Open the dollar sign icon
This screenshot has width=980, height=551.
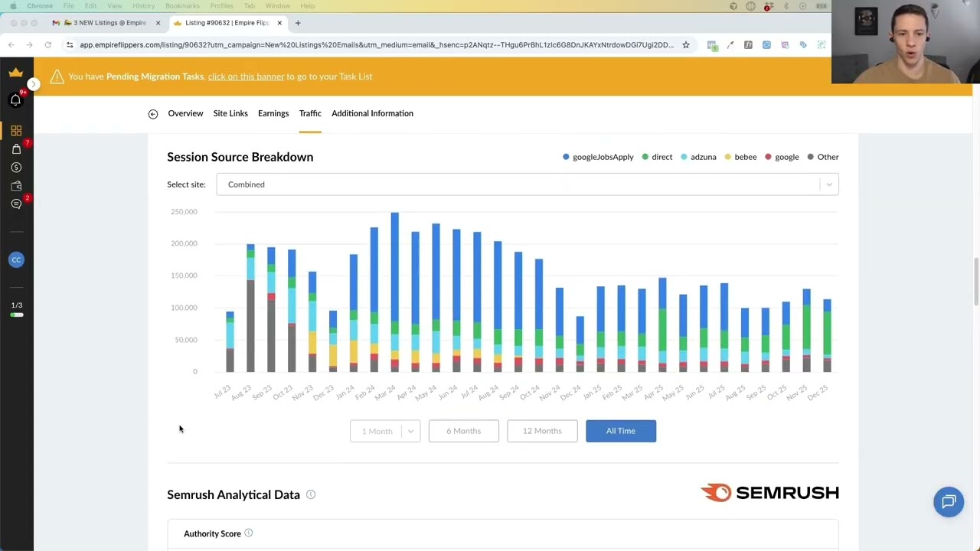[16, 168]
